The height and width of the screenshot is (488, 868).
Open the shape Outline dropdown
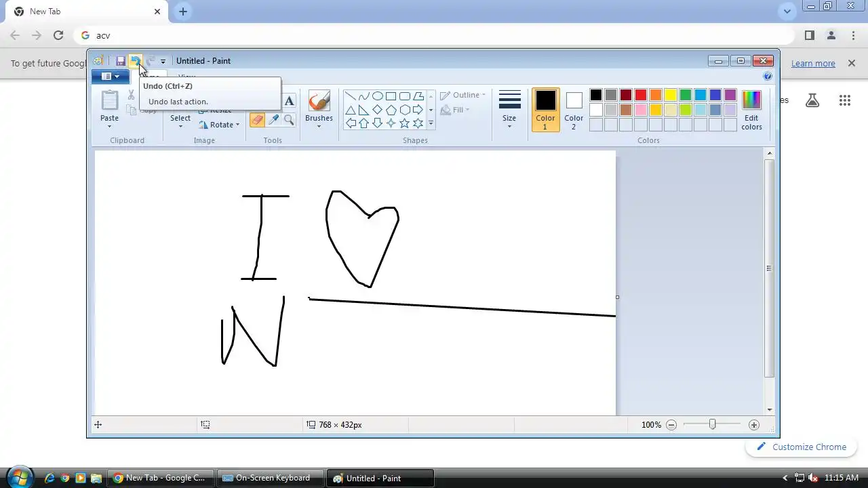point(463,96)
